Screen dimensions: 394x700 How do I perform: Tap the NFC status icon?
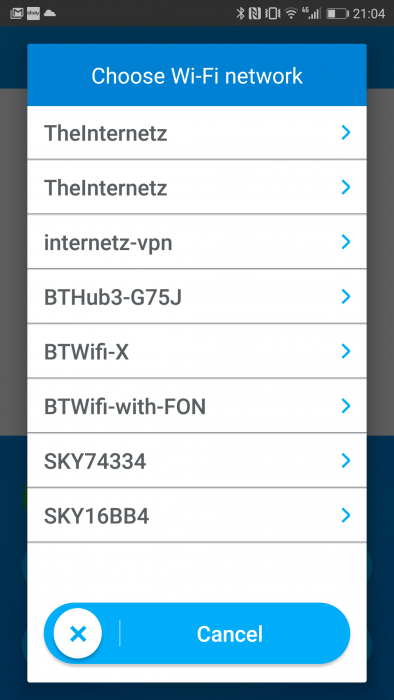(x=255, y=13)
